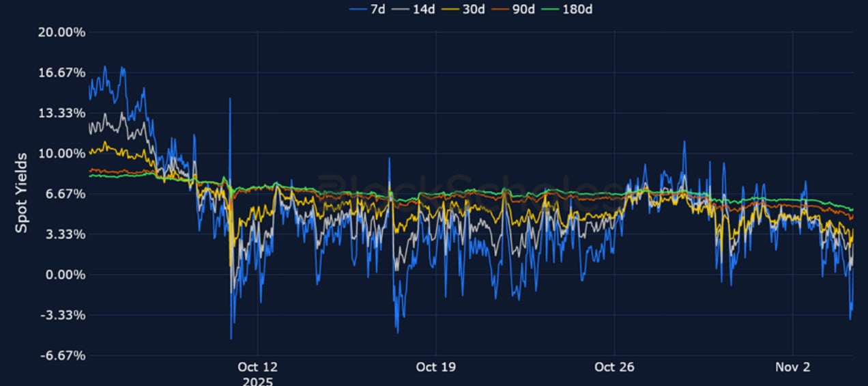Toggle the 7d series legend entry
868x386 pixels.
coord(377,9)
